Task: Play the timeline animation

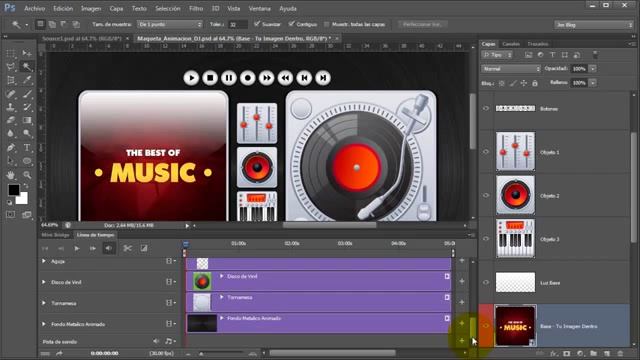Action: point(77,248)
